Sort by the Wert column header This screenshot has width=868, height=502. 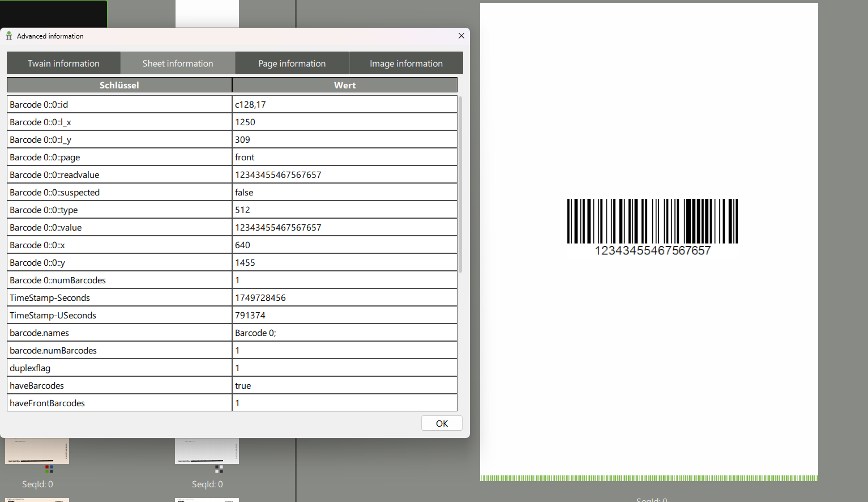click(x=345, y=85)
